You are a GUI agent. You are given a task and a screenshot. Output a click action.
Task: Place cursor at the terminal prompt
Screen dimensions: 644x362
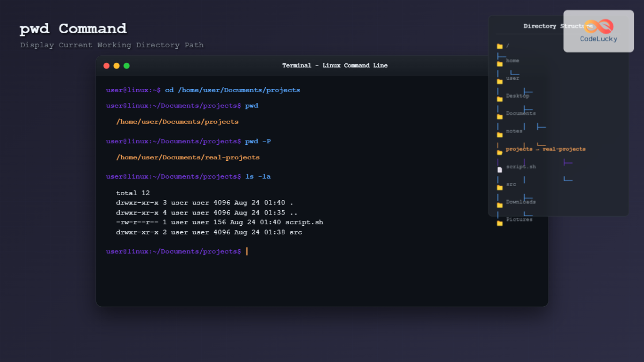pyautogui.click(x=246, y=251)
